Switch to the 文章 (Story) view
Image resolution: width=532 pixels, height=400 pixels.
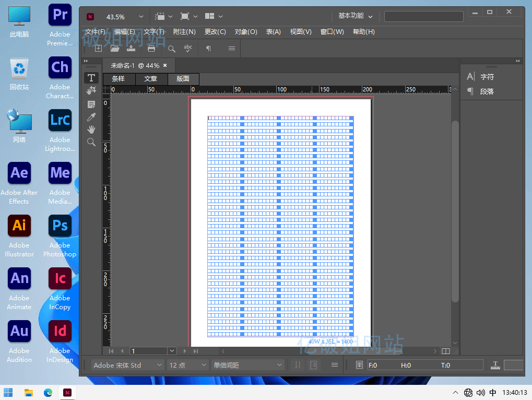[x=151, y=79]
